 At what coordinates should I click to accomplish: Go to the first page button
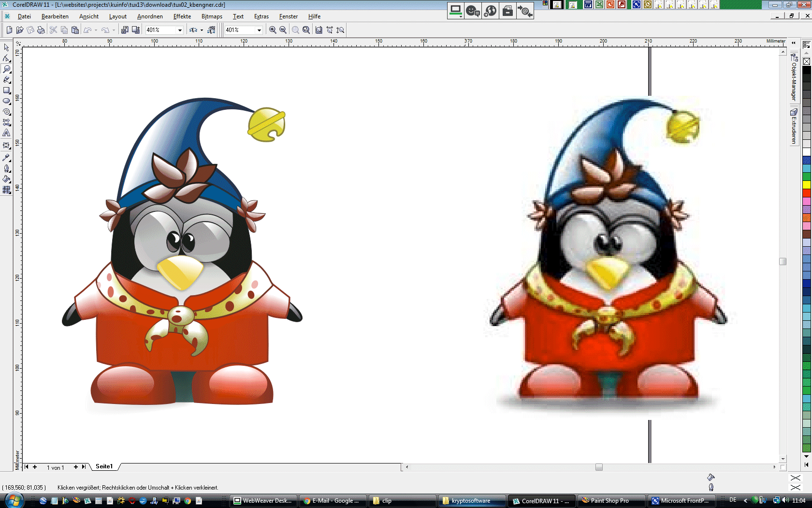pos(26,467)
